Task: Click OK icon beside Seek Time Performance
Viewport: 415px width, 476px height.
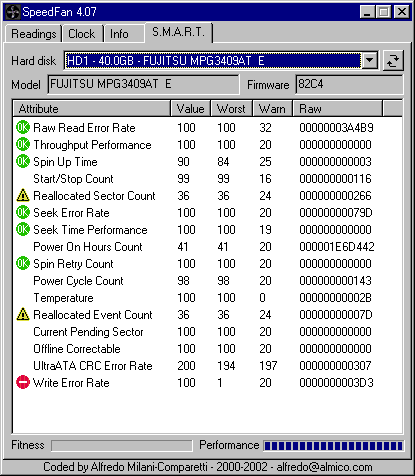Action: (23, 230)
